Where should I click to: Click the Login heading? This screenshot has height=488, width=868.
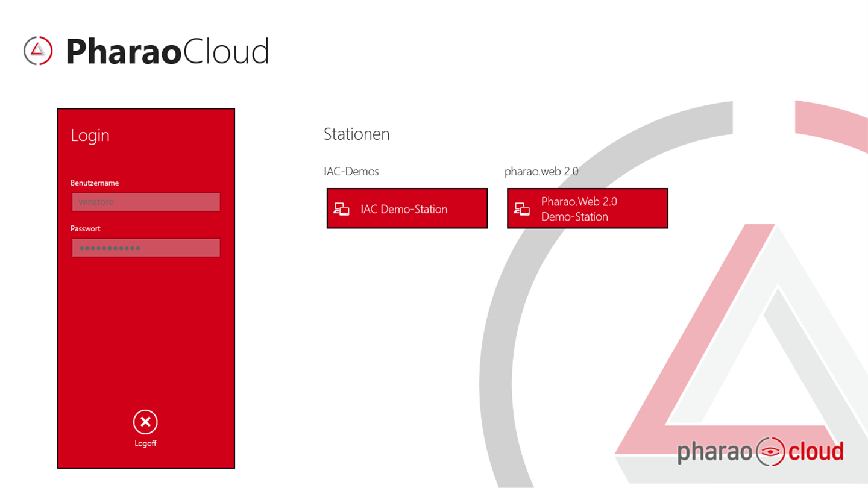coord(90,136)
